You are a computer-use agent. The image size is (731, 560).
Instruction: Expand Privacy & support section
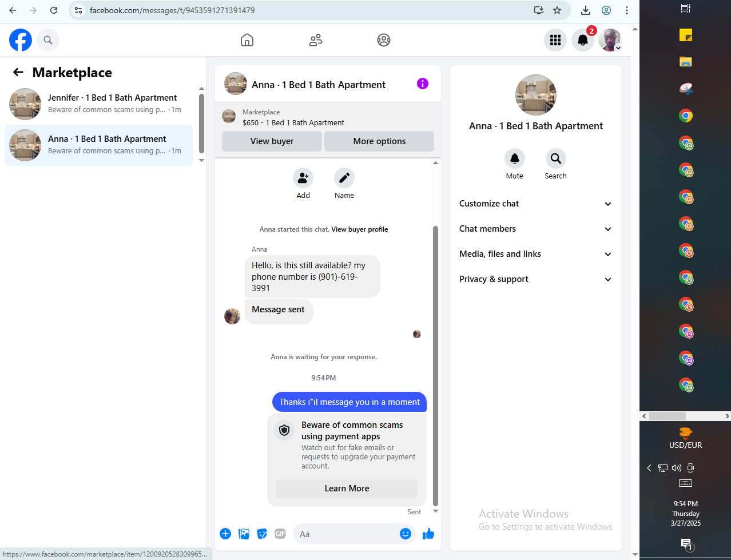pyautogui.click(x=535, y=279)
